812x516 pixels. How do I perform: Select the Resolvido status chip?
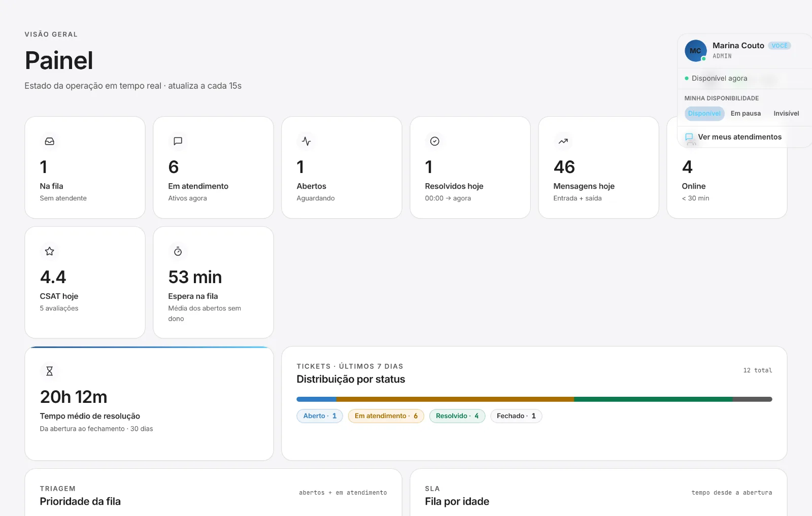(457, 416)
